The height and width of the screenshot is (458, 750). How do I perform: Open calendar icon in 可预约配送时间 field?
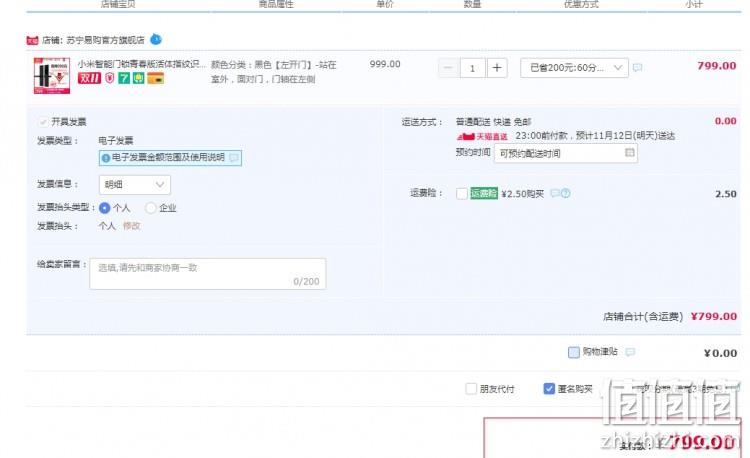(629, 153)
